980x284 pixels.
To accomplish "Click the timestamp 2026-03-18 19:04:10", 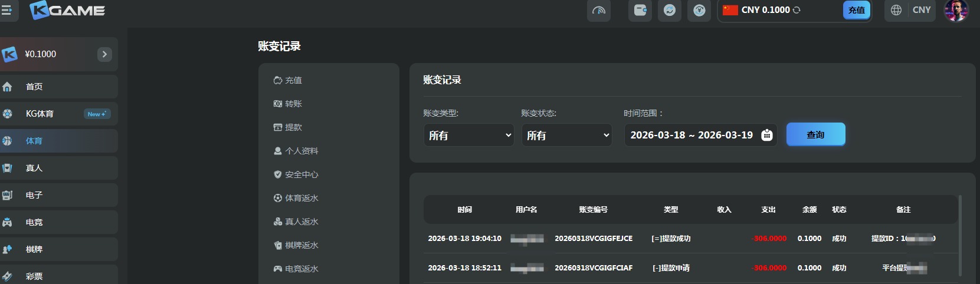I will point(464,239).
